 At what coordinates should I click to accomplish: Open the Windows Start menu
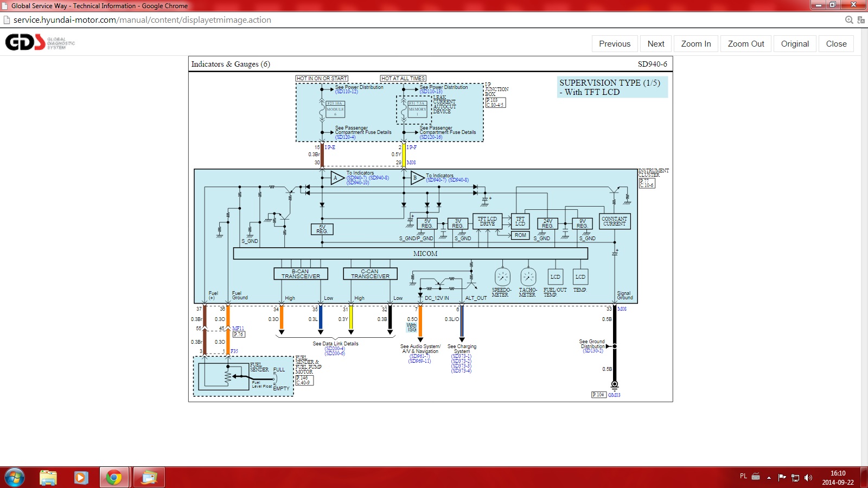[15, 477]
